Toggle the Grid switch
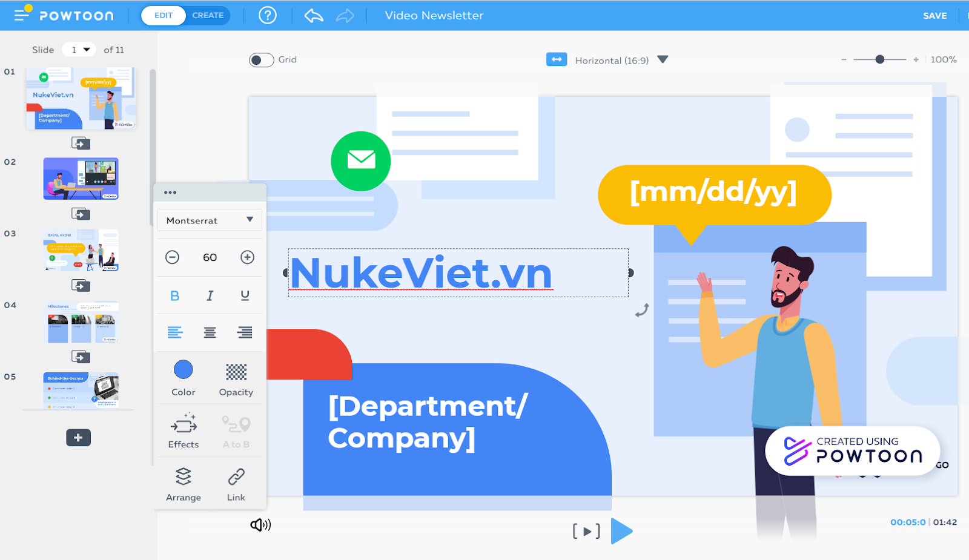969x560 pixels. (x=261, y=60)
